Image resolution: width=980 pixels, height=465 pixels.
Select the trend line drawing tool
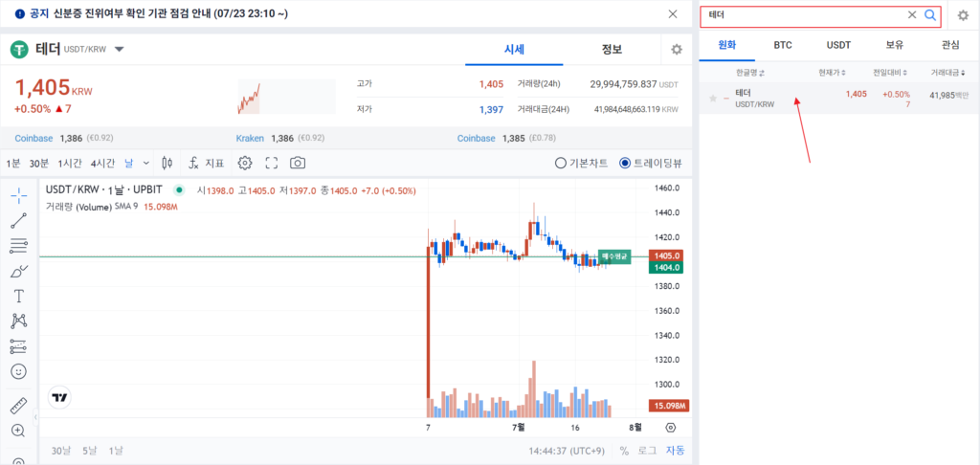18,221
